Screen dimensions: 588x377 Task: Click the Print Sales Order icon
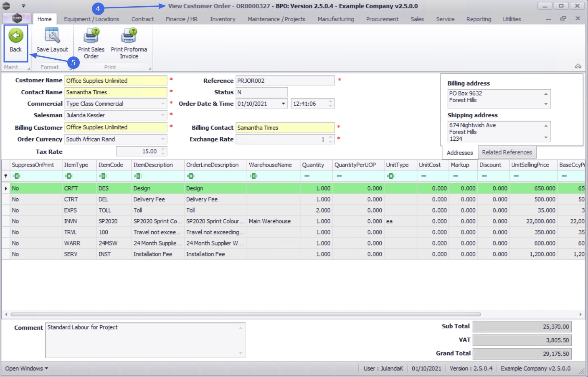pos(91,36)
